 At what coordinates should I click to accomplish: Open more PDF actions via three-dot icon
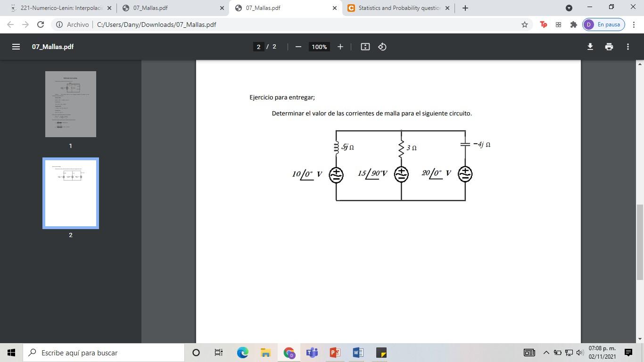coord(627,47)
